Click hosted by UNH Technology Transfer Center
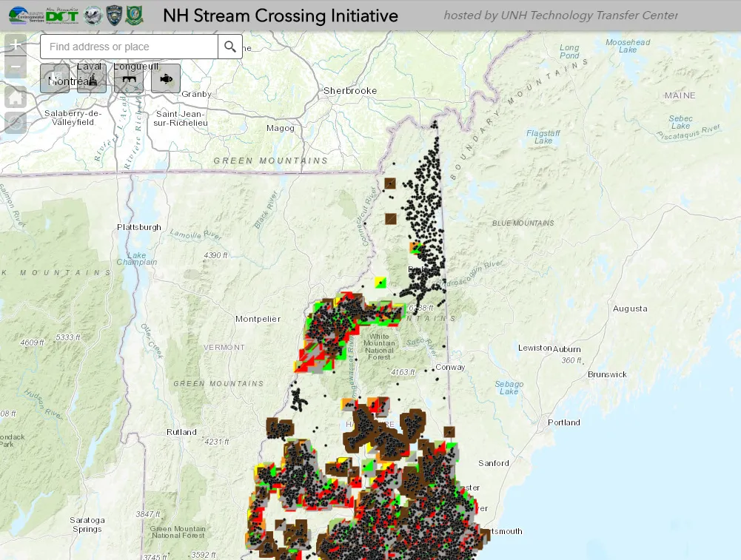The height and width of the screenshot is (560, 741). [x=560, y=15]
